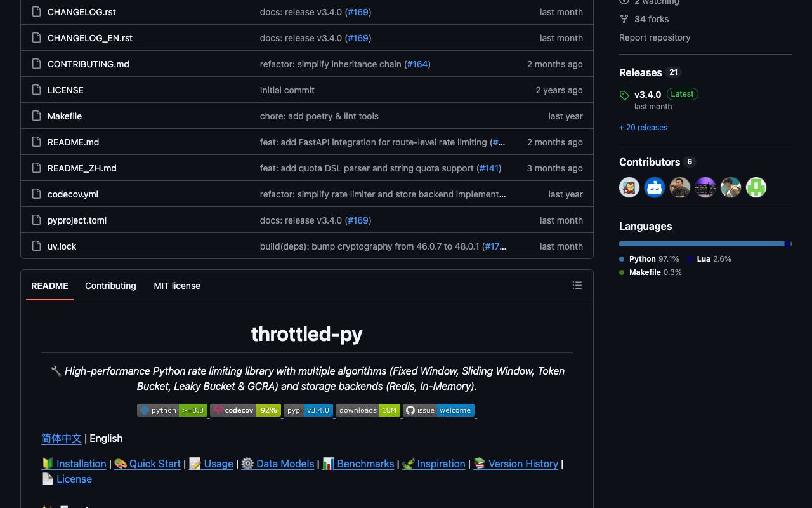Click the file icon next to CHANGELOG_EN.rst
The height and width of the screenshot is (508, 812).
37,38
